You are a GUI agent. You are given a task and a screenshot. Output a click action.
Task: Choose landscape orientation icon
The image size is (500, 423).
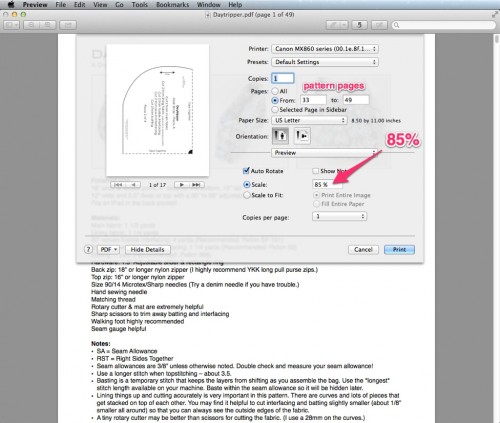[302, 136]
